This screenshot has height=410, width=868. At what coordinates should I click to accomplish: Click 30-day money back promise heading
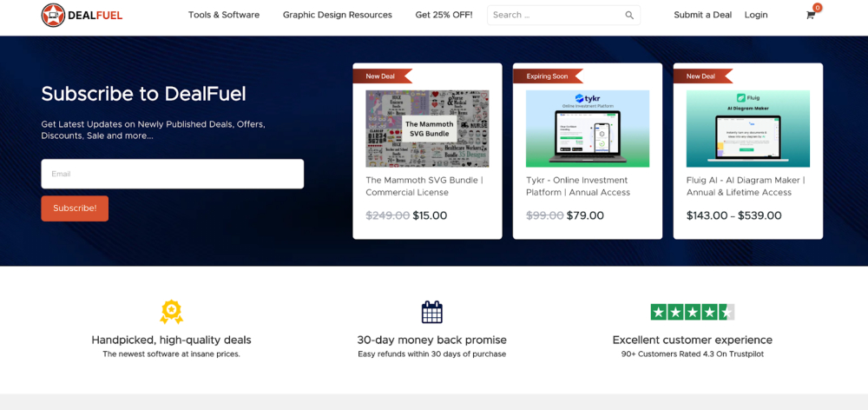(431, 340)
